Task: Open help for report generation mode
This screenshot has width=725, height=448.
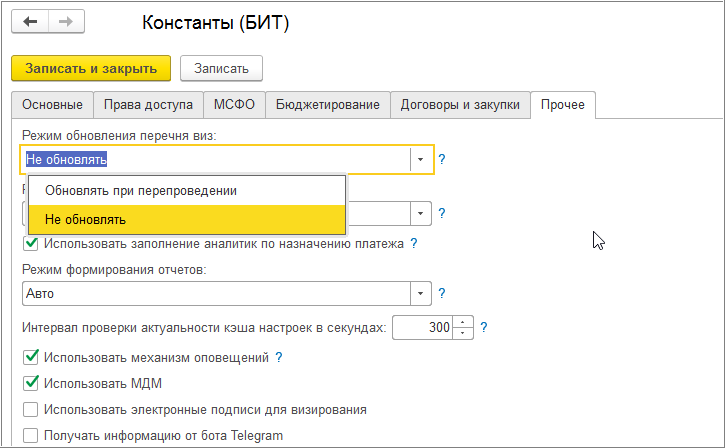Action: point(442,293)
